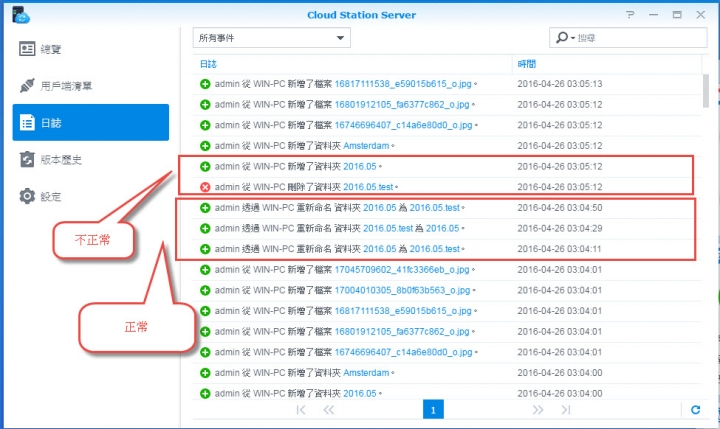Click the log list vertical scrollbar thumb
The width and height of the screenshot is (720, 429).
tap(706, 90)
